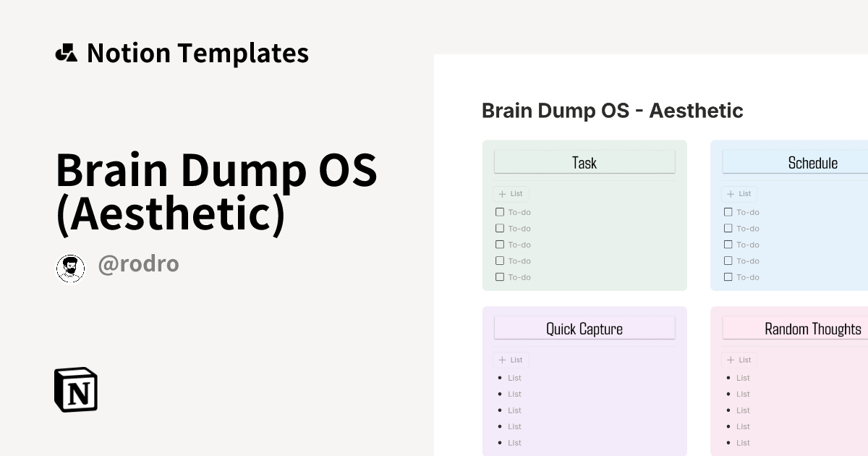Screen dimensions: 868x456
Task: Click the Brain Dump OS - Aesthetic page title
Action: pos(613,111)
